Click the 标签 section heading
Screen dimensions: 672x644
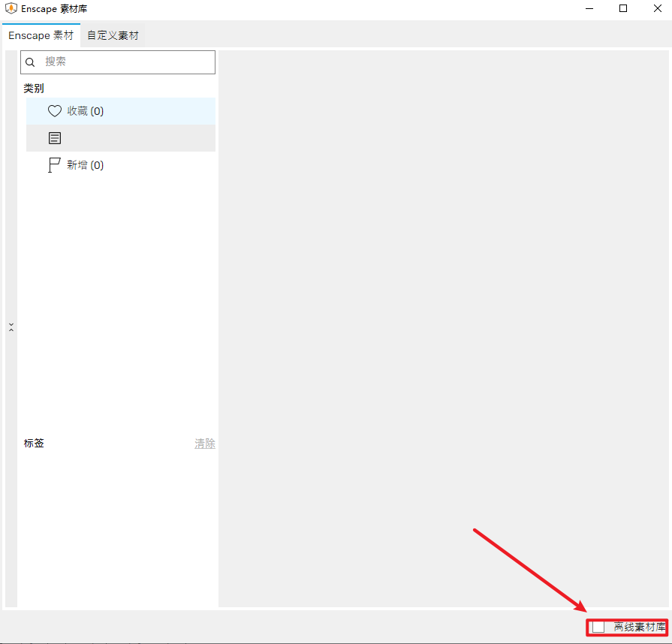coord(34,444)
